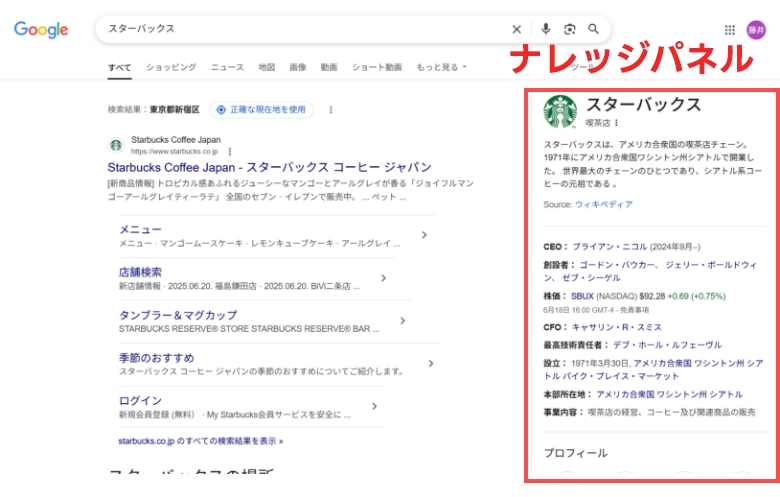
Task: Open the Google apps grid icon
Action: [x=730, y=30]
